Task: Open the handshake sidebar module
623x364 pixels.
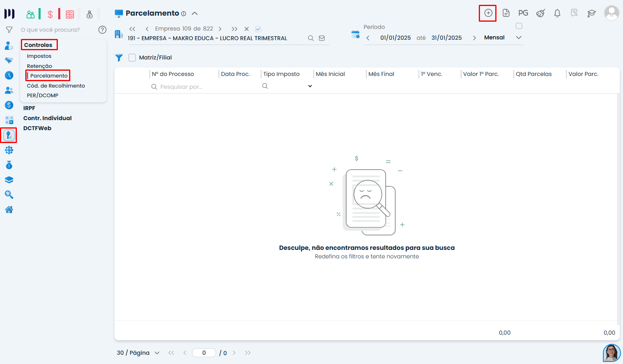Action: coord(9,60)
